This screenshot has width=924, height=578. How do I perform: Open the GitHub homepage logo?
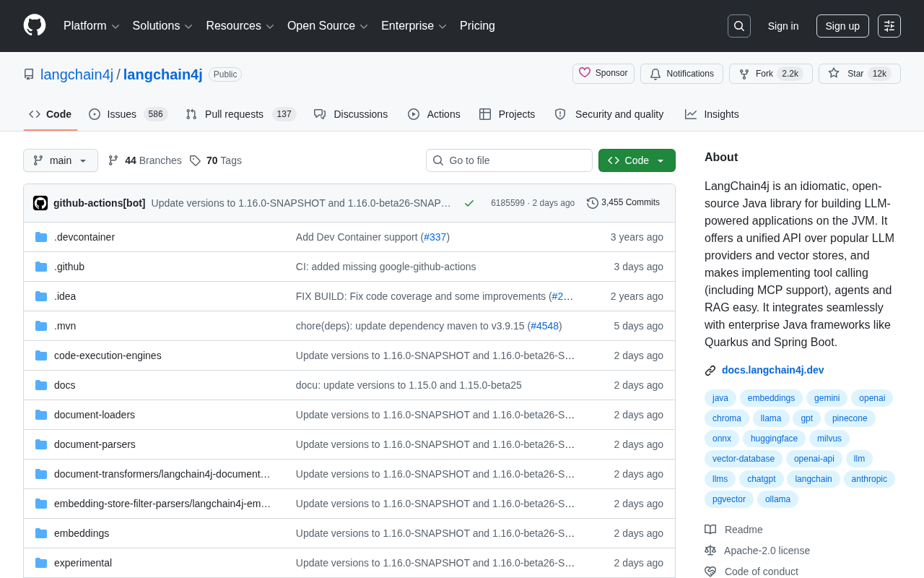tap(35, 25)
